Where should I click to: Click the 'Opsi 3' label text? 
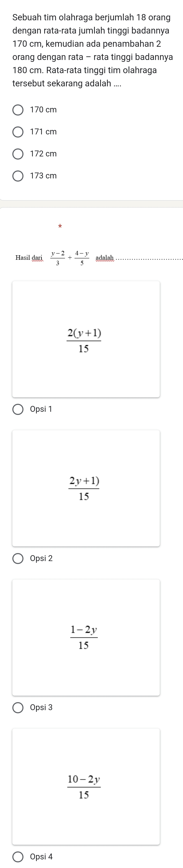point(41,708)
